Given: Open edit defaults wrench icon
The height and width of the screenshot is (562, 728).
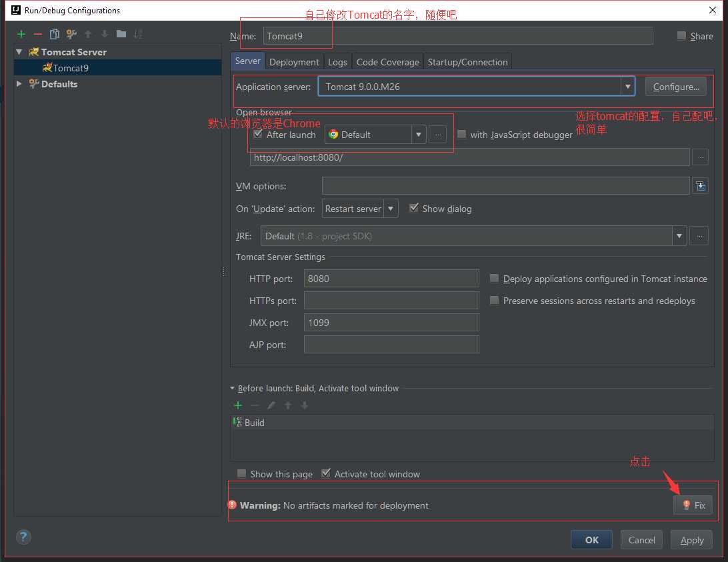Looking at the screenshot, I should pos(71,34).
